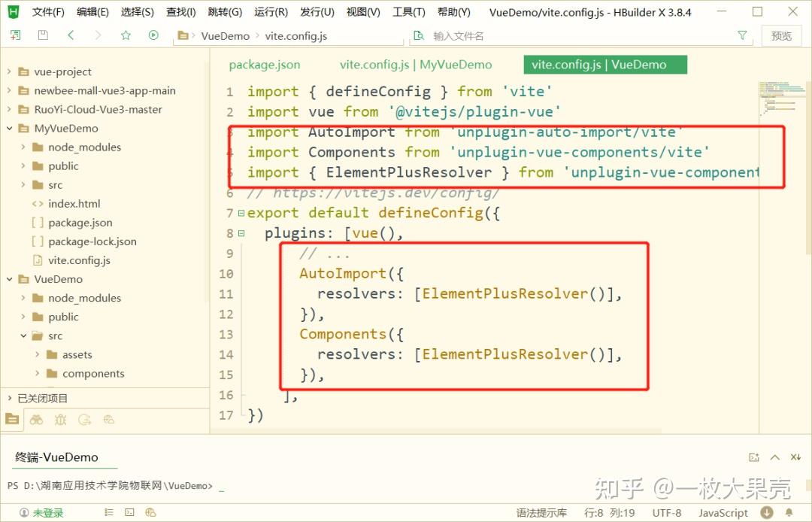Select the project manager folder icon
Viewport: 812px width, 522px height.
12,419
